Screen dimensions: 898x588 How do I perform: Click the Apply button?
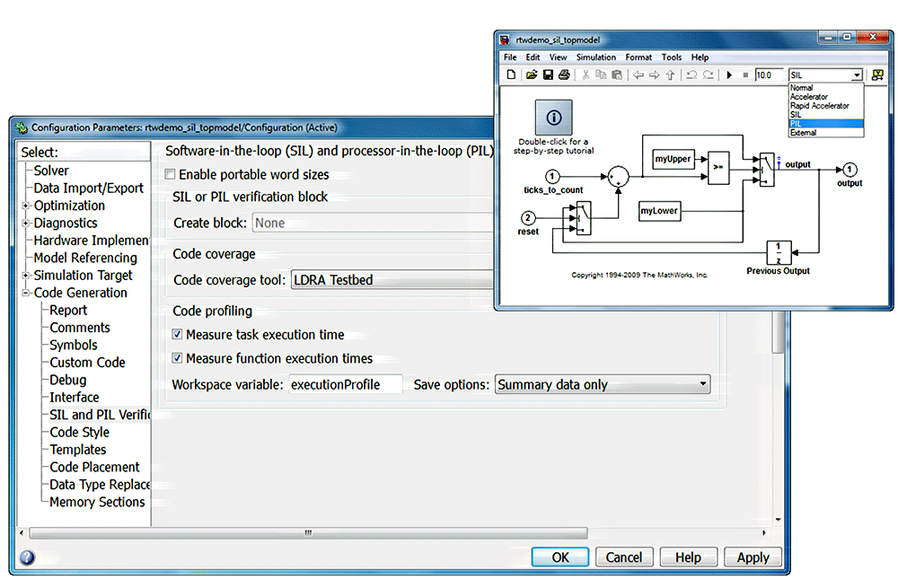(753, 557)
